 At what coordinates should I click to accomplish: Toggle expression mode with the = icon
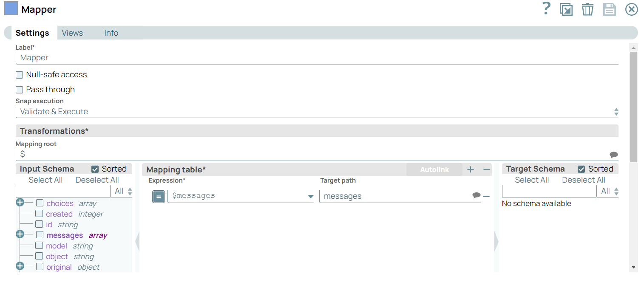(x=158, y=196)
